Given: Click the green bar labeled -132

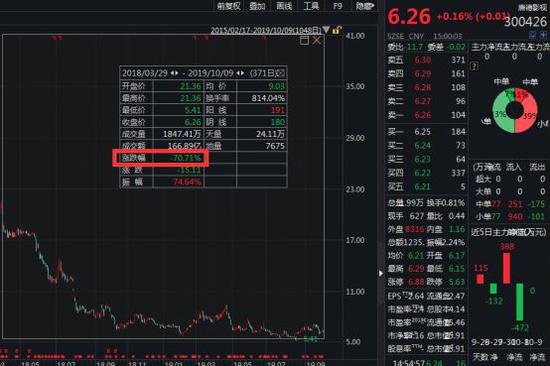Looking at the screenshot, I should 493,288.
